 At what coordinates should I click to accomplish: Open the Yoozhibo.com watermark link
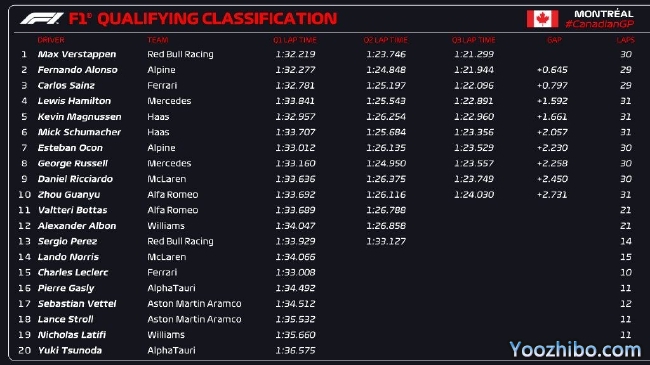click(575, 349)
